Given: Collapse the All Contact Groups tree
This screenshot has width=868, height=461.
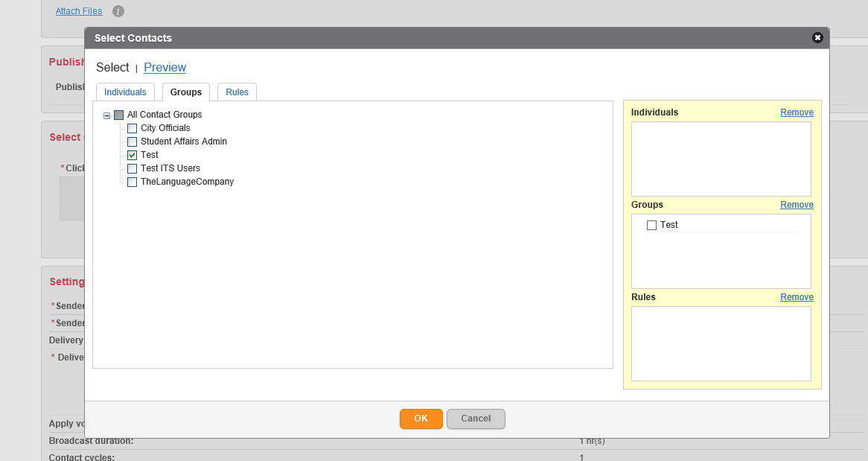Looking at the screenshot, I should tap(107, 115).
